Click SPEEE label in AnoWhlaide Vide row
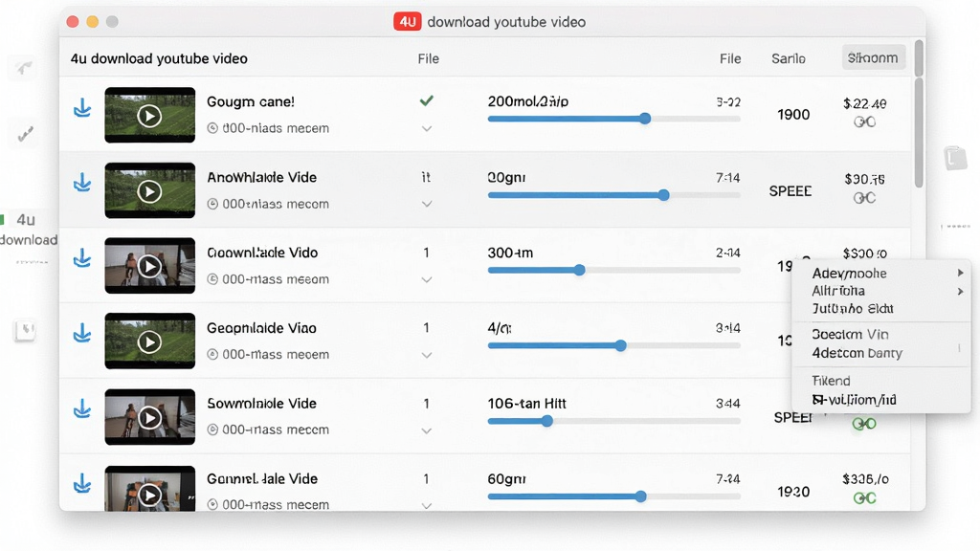980x551 pixels. coord(790,191)
